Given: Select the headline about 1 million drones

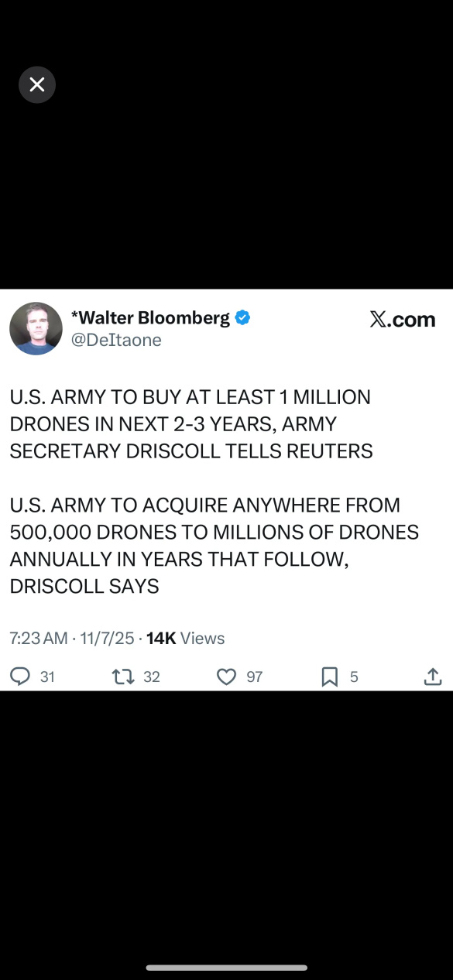Looking at the screenshot, I should (191, 423).
